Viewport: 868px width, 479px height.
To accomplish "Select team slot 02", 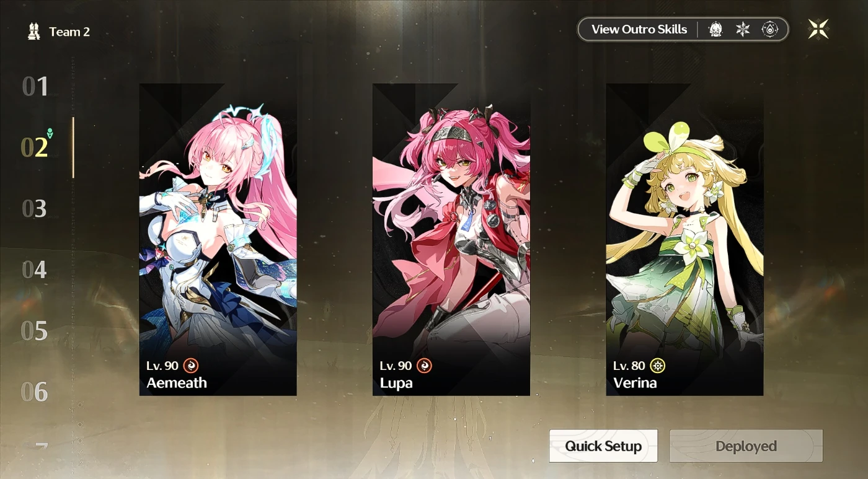I will click(x=35, y=147).
